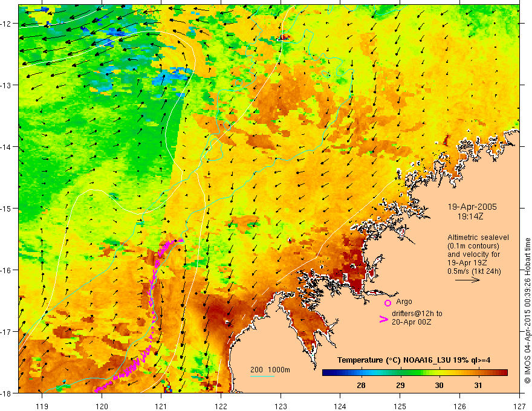Click the 29 tick on temperature scale
The height and width of the screenshot is (411, 532).
[400, 385]
